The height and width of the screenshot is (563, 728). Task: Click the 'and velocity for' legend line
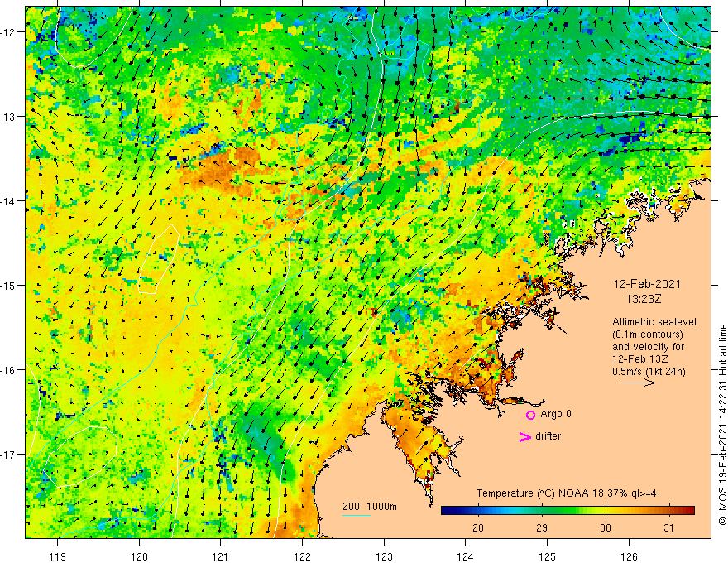(x=648, y=347)
